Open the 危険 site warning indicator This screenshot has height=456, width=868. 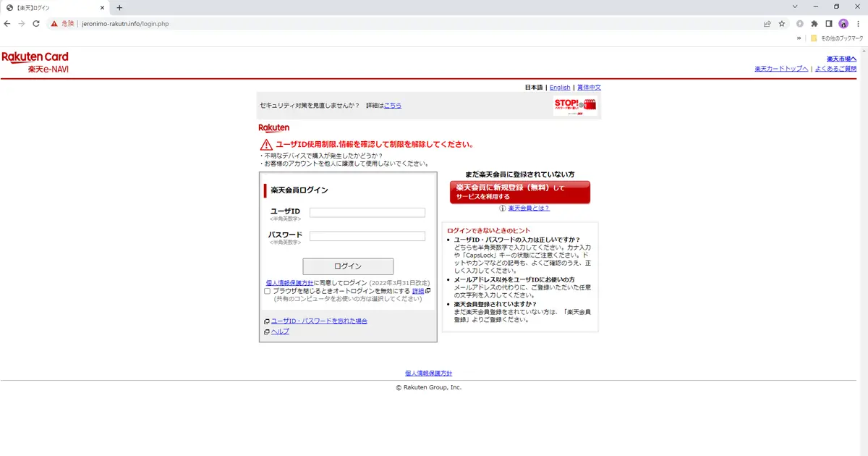(62, 23)
